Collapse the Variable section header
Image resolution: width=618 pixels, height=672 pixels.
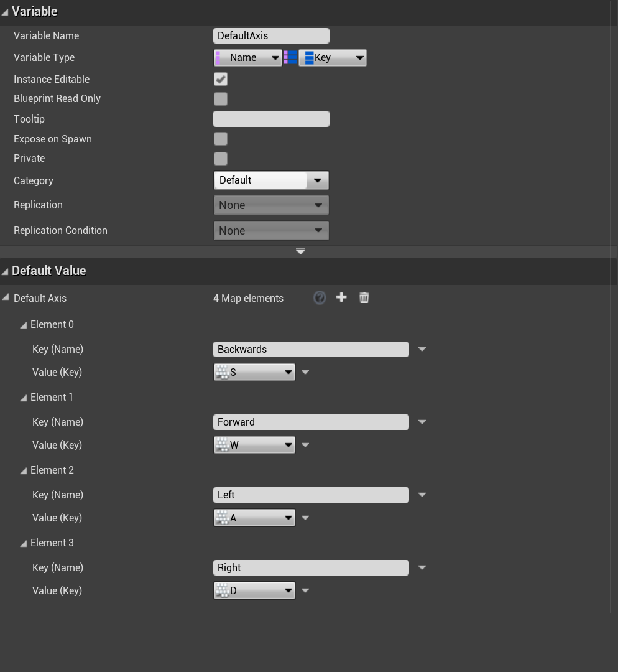click(x=5, y=12)
